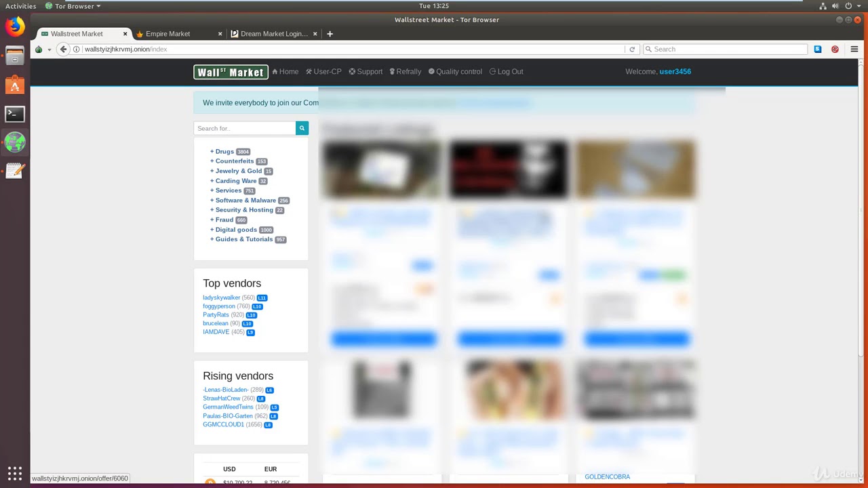Click the site 'Search for..' input field

pos(245,128)
